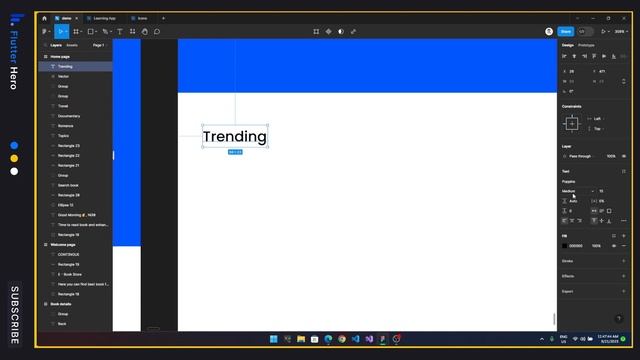640x360 pixels.
Task: Set text vertical align middle
Action: tap(602, 221)
